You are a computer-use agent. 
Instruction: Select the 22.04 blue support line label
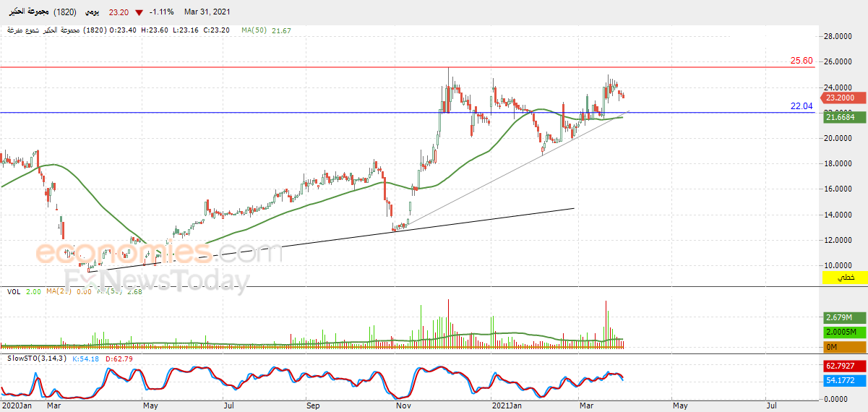point(802,106)
